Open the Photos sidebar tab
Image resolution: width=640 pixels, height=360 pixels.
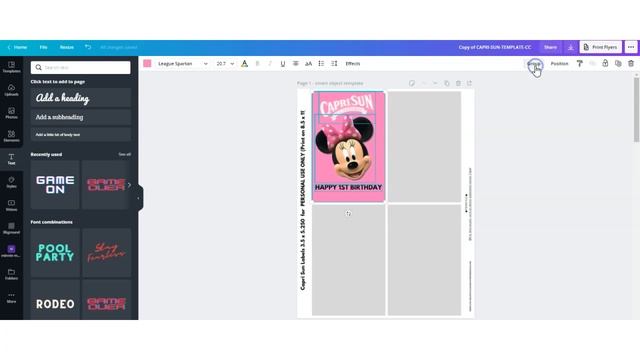point(11,113)
